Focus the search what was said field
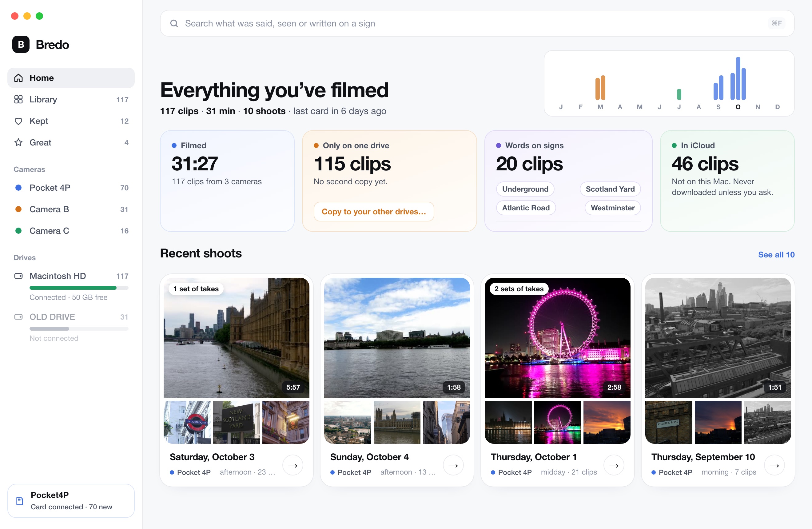The height and width of the screenshot is (529, 812). click(x=477, y=23)
